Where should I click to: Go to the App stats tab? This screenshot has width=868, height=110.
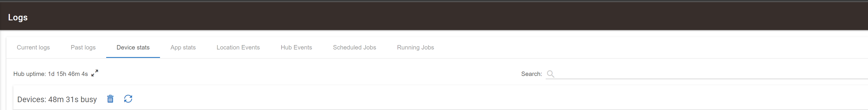pyautogui.click(x=183, y=47)
